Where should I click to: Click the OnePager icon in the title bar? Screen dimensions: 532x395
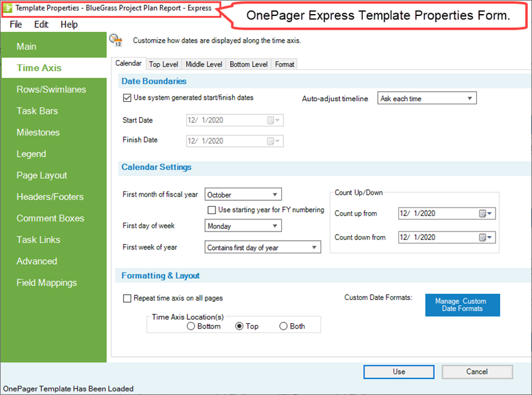pyautogui.click(x=7, y=8)
